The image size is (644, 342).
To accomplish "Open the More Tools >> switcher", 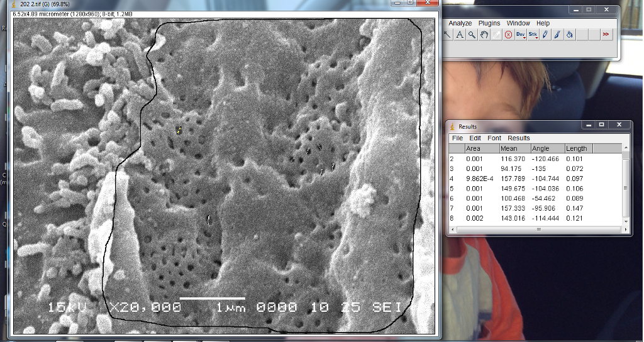I will click(606, 35).
